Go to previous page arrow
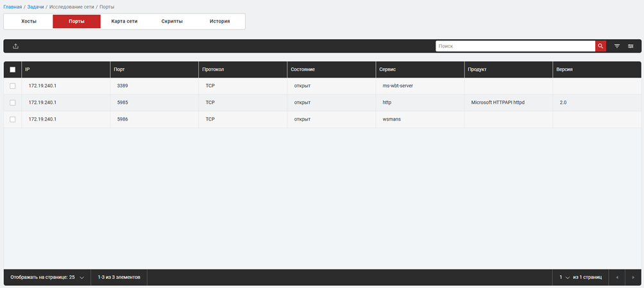 617,278
